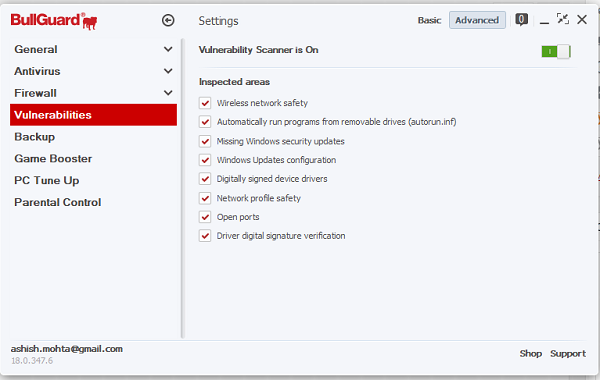Open the notifications speech bubble icon
This screenshot has height=380, width=600.
[522, 20]
